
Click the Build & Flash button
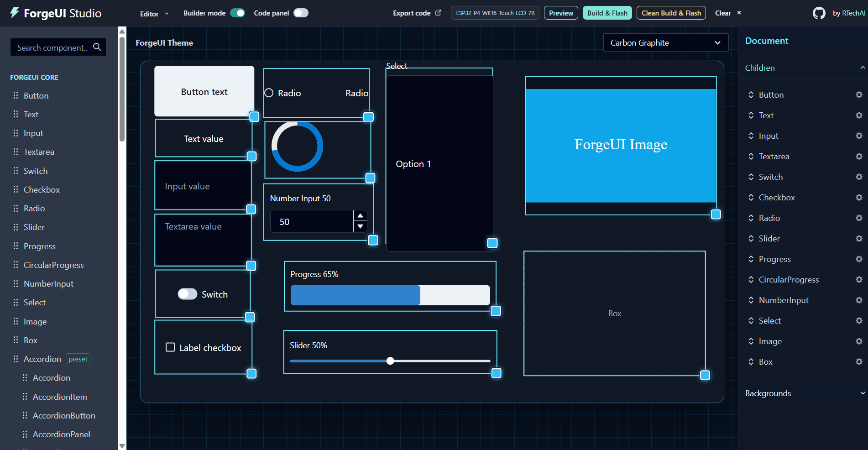(x=607, y=13)
